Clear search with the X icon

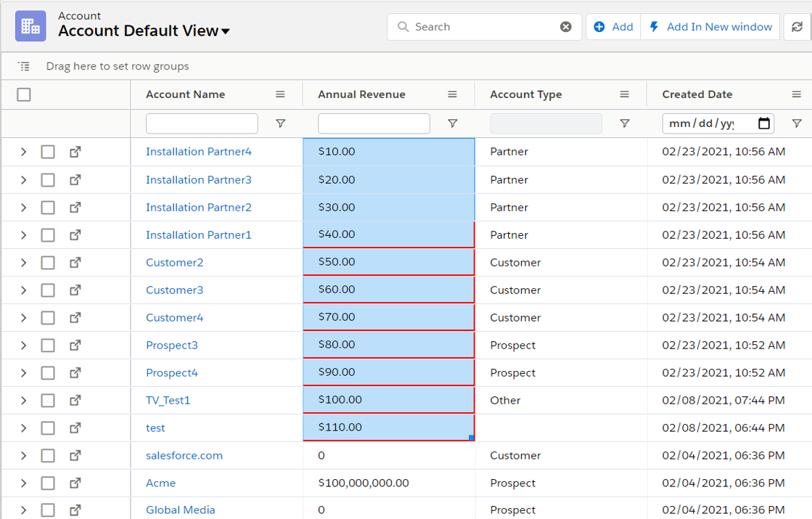[x=566, y=27]
